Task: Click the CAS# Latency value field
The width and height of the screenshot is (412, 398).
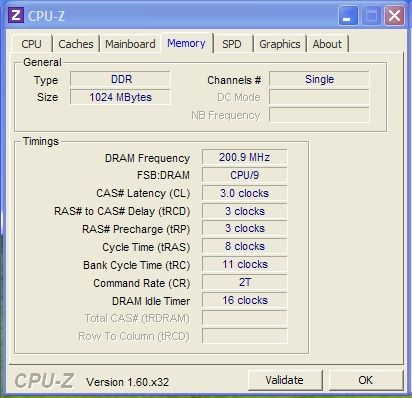Action: (x=244, y=193)
